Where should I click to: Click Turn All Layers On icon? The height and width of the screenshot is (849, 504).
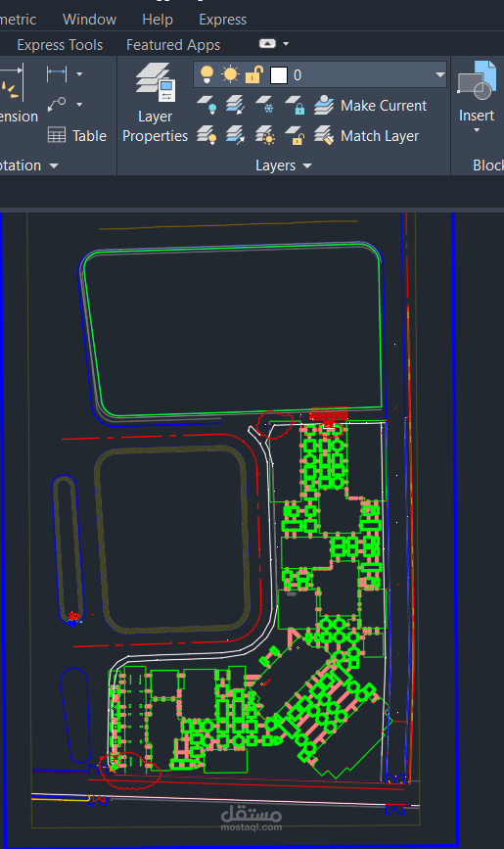[206, 135]
